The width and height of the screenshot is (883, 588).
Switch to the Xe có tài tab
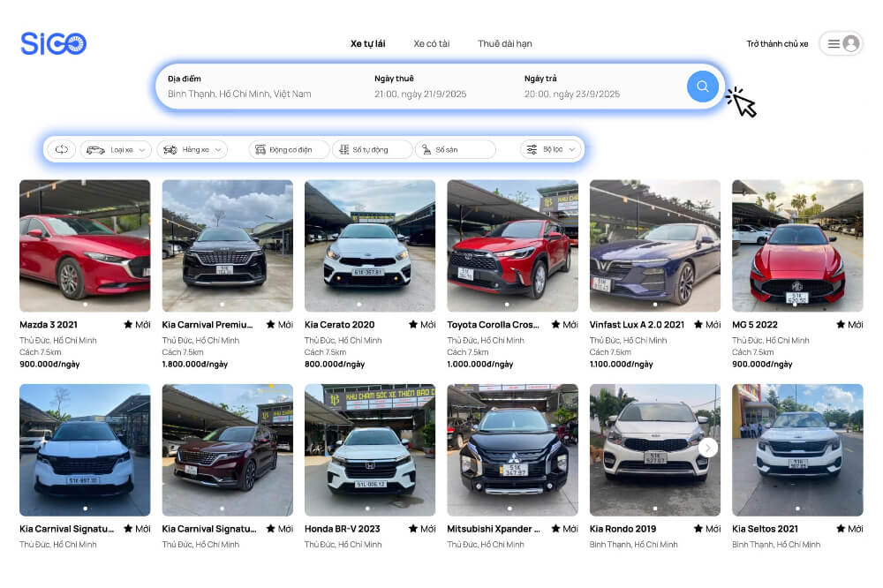tap(432, 44)
